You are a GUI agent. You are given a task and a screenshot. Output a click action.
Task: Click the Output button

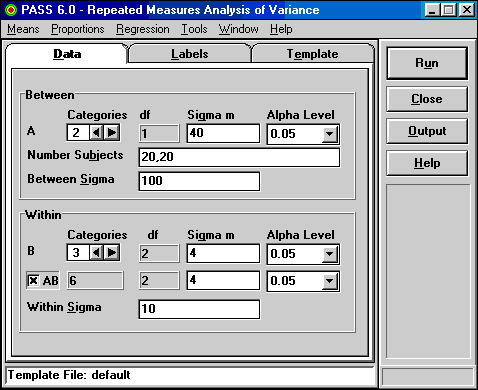pyautogui.click(x=427, y=131)
